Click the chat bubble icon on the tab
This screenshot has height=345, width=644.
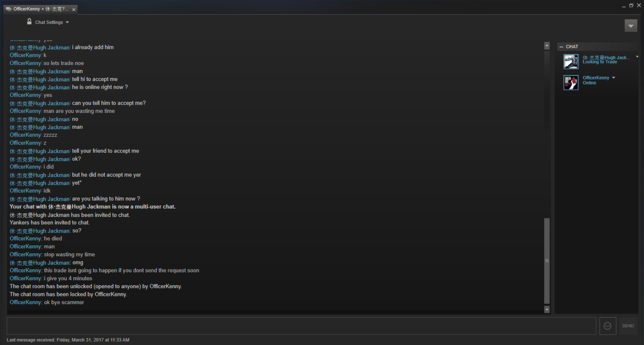9,9
